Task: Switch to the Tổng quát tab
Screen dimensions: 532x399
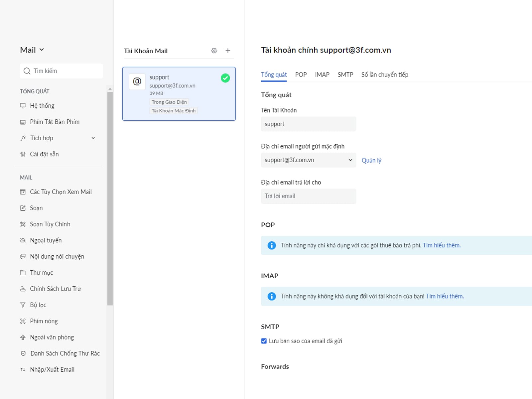Action: pos(274,74)
